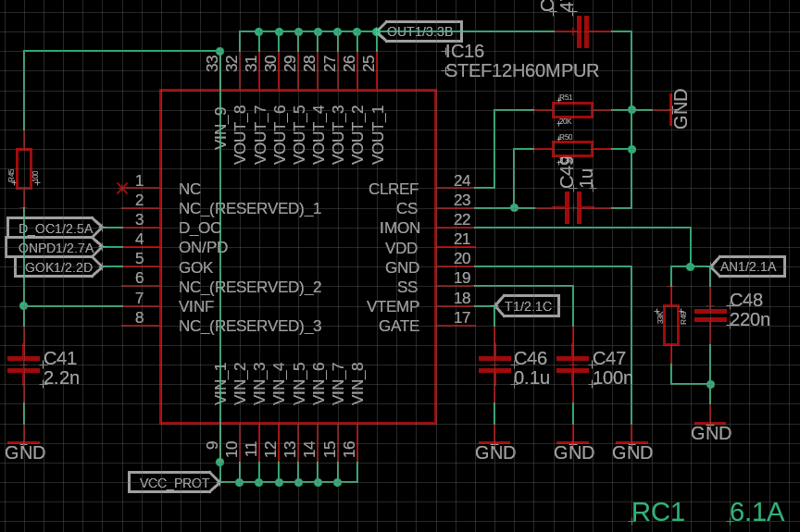This screenshot has height=532, width=800.
Task: Select the GND symbol on pin 20 wire
Action: [632, 449]
